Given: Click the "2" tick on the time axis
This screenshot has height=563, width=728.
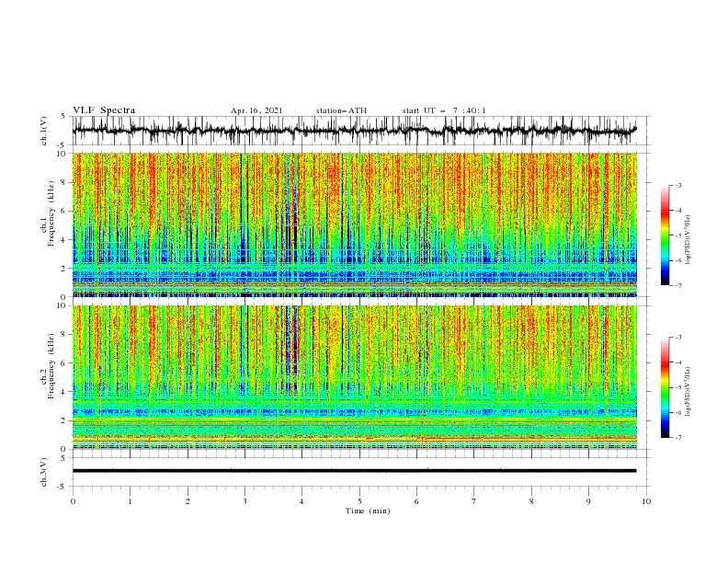Looking at the screenshot, I should (188, 501).
